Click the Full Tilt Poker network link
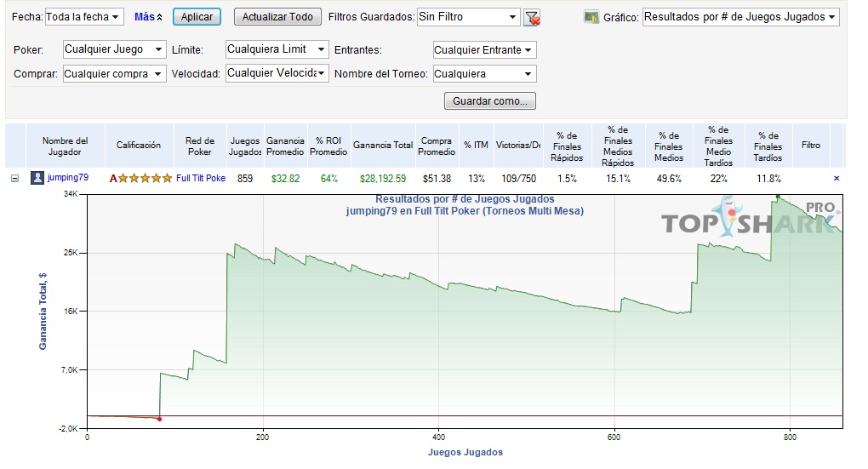The width and height of the screenshot is (868, 469). click(200, 178)
